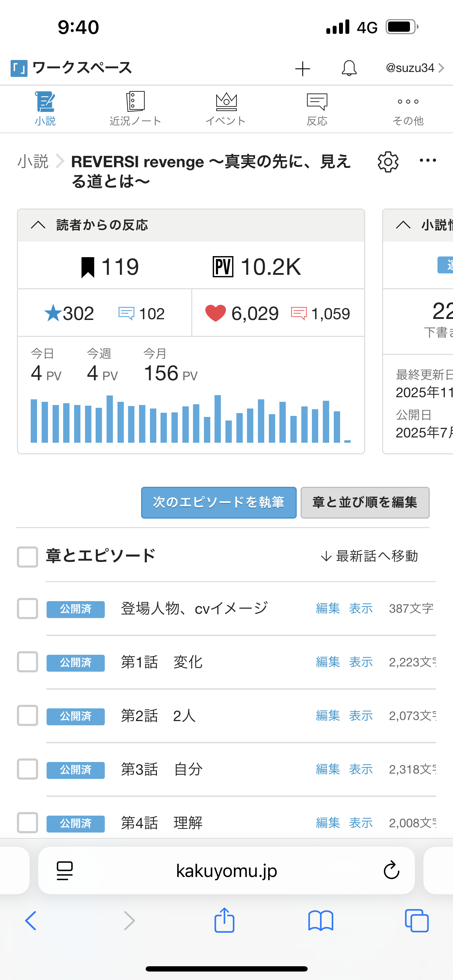Open notifications bell icon
The height and width of the screenshot is (980, 453).
(349, 68)
